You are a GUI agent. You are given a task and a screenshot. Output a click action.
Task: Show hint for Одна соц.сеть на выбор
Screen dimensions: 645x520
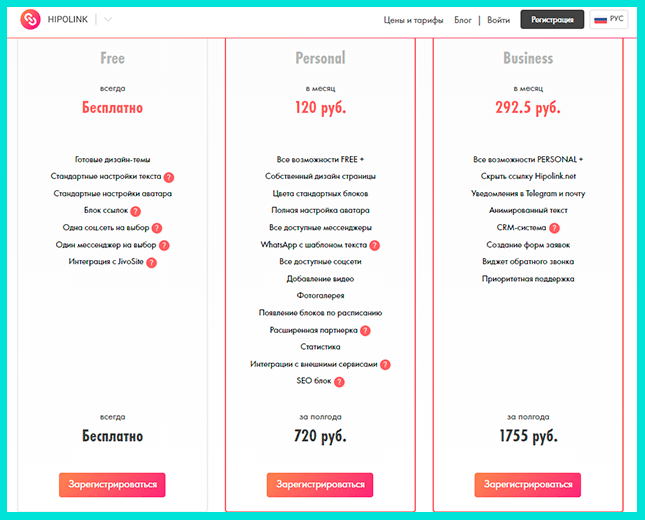point(157,228)
